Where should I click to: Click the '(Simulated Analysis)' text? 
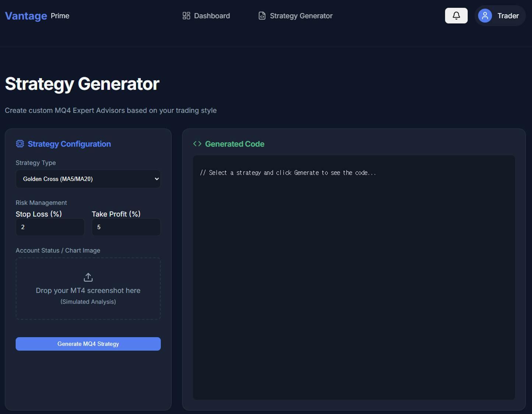[x=88, y=302]
